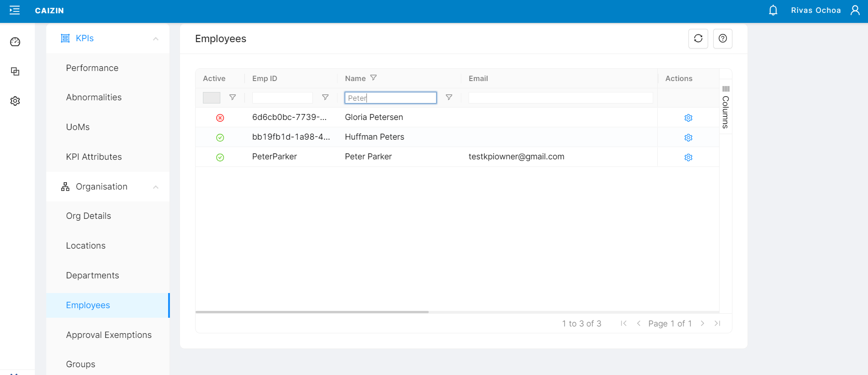868x375 pixels.
Task: Collapse the Organisation menu section
Action: pyautogui.click(x=156, y=187)
